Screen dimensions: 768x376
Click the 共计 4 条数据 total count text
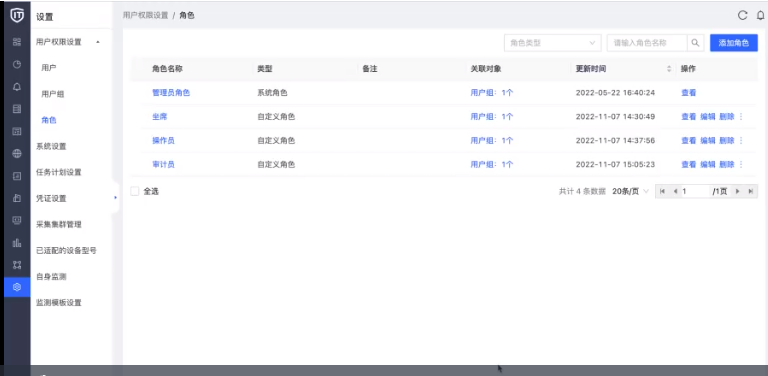[582, 191]
